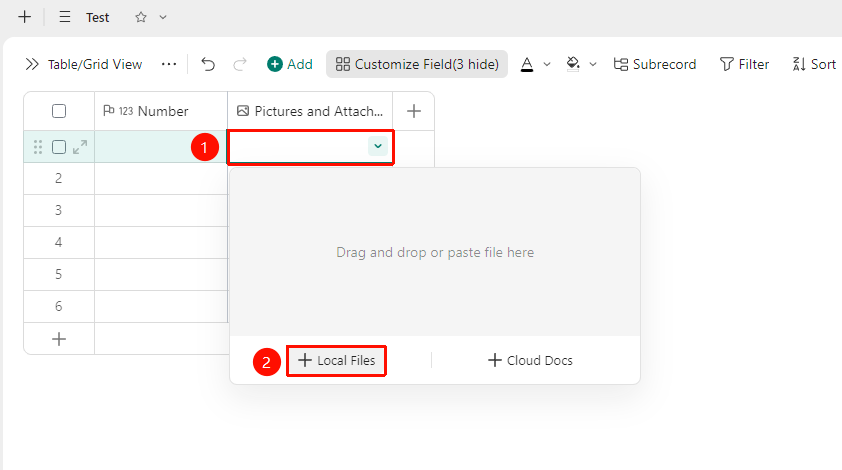Open the view's three-dot more options

tap(169, 64)
